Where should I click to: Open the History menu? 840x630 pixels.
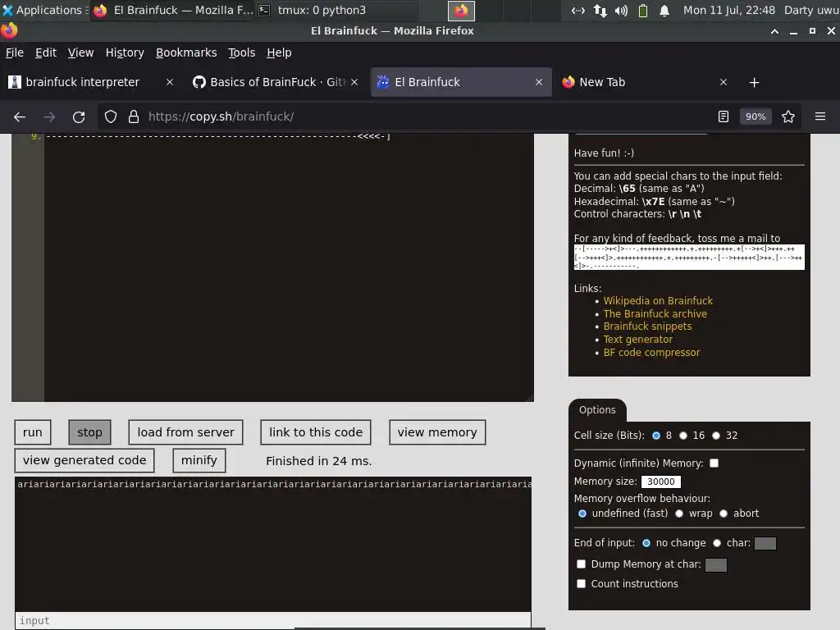[x=125, y=52]
